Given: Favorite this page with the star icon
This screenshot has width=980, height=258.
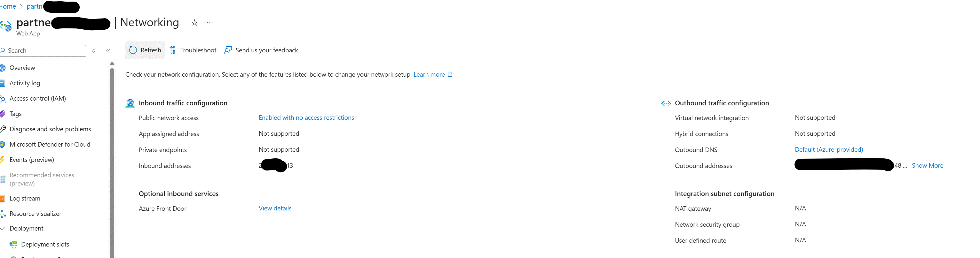Looking at the screenshot, I should 194,23.
